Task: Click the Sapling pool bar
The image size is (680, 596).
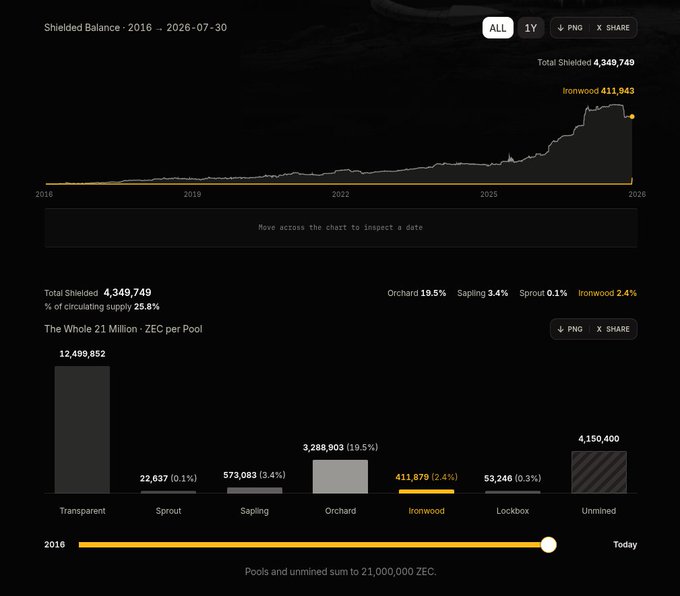Action: click(255, 490)
